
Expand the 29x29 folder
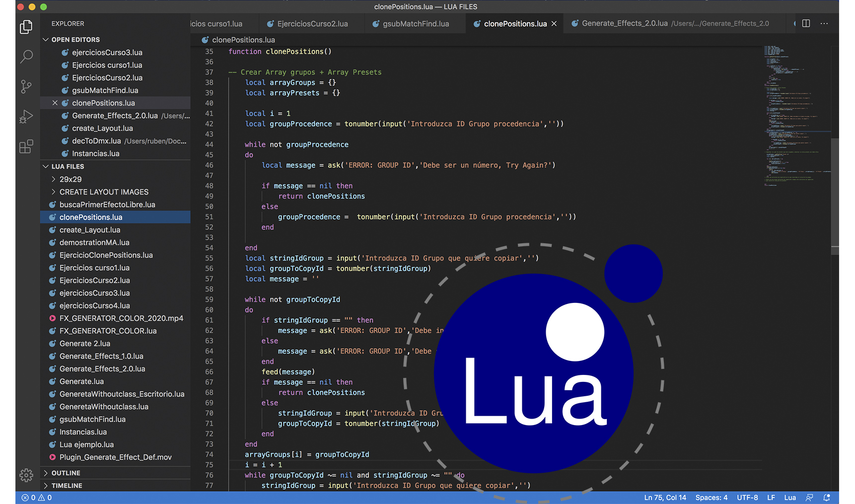[115, 179]
